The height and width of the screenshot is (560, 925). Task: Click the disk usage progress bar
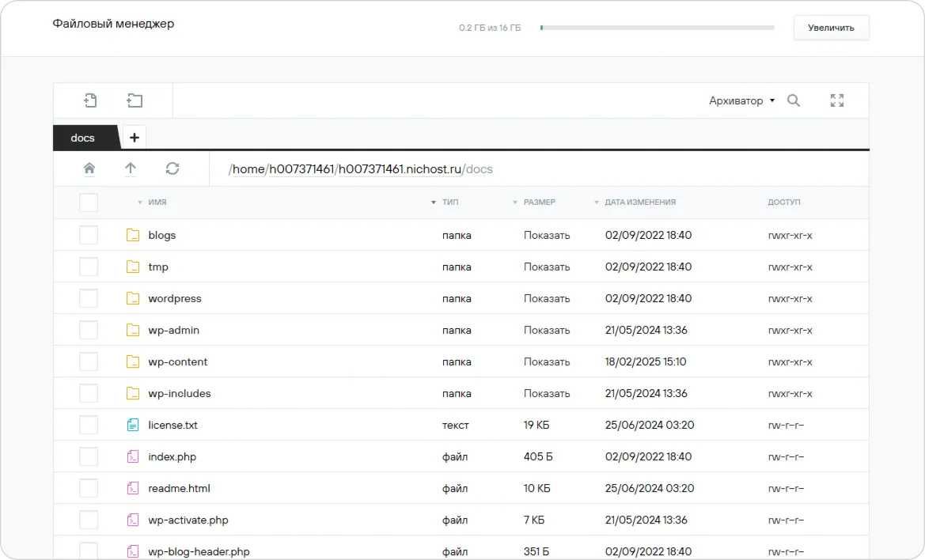point(658,28)
